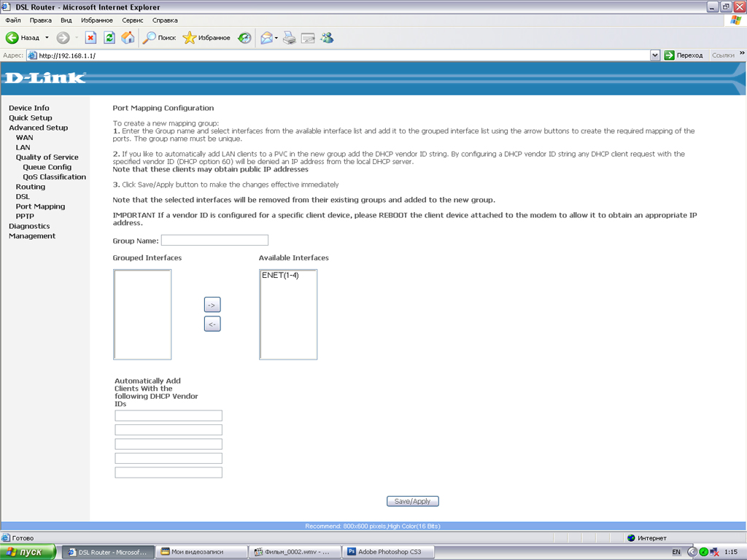Click the Print icon in toolbar
Screen dimensions: 747x560
(x=290, y=37)
